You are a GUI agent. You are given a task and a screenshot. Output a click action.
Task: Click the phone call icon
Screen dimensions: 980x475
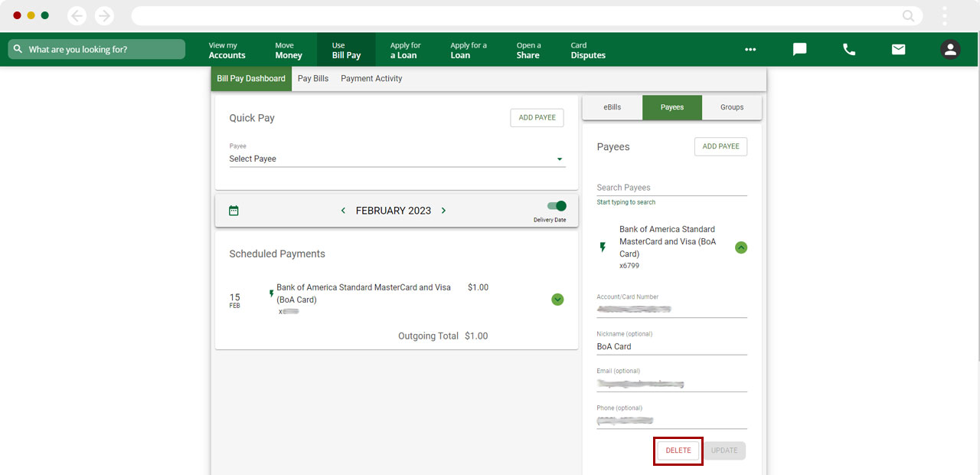pos(849,49)
